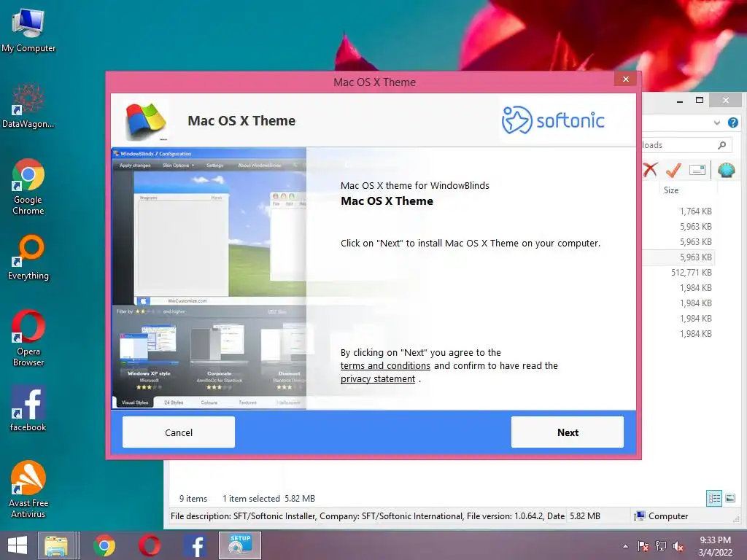Click the Explorer search magnifier icon
This screenshot has height=560, width=747.
coord(721,145)
